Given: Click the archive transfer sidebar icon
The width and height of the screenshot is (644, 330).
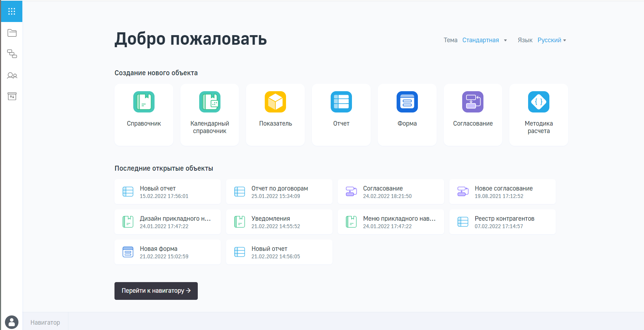Looking at the screenshot, I should tap(12, 97).
